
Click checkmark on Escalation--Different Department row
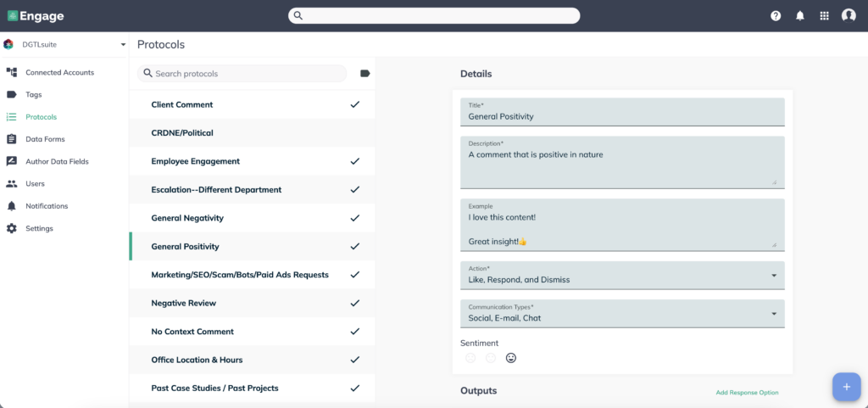355,189
